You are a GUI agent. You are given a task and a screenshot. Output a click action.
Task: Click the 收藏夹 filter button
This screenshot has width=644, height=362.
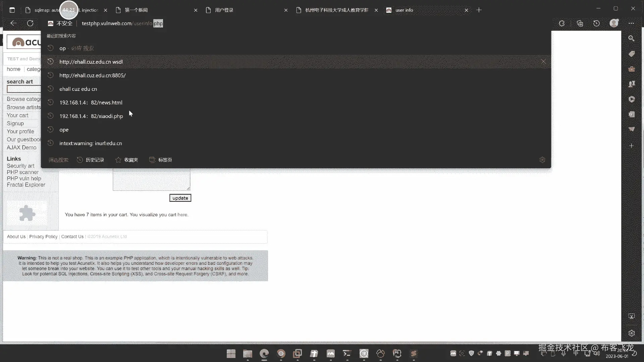click(127, 160)
